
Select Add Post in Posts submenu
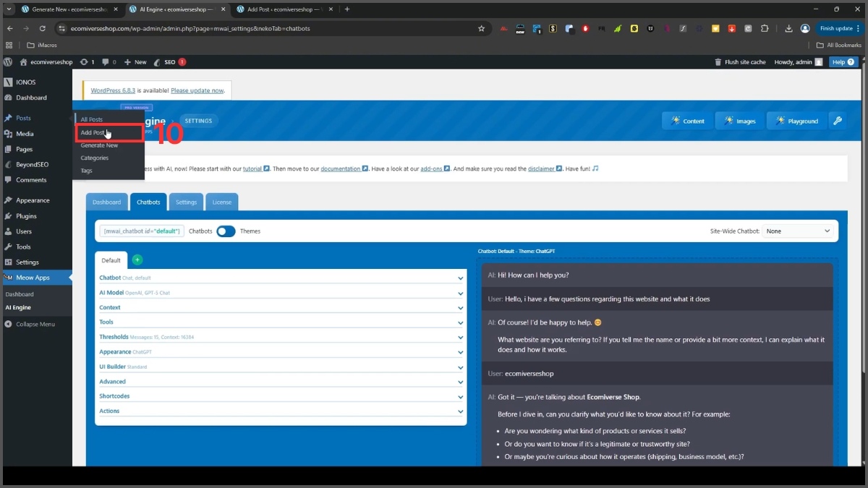point(93,133)
